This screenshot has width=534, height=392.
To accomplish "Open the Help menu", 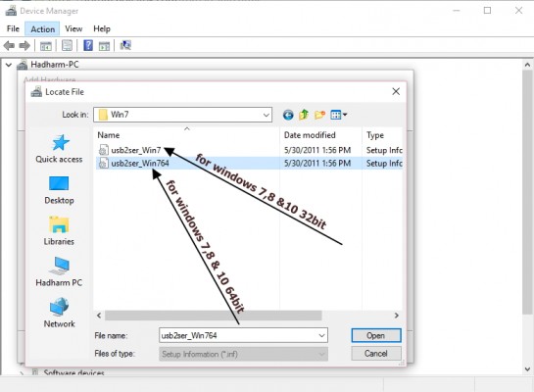I will pos(102,29).
